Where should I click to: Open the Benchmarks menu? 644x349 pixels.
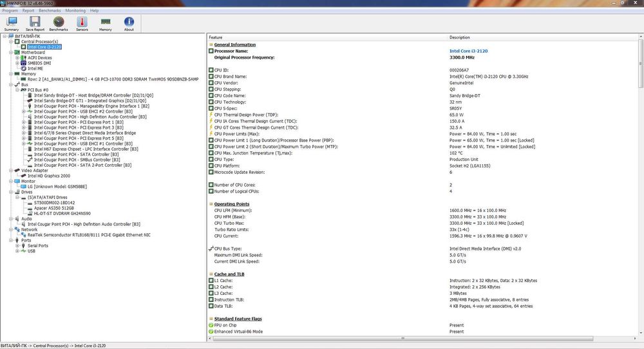click(x=50, y=11)
